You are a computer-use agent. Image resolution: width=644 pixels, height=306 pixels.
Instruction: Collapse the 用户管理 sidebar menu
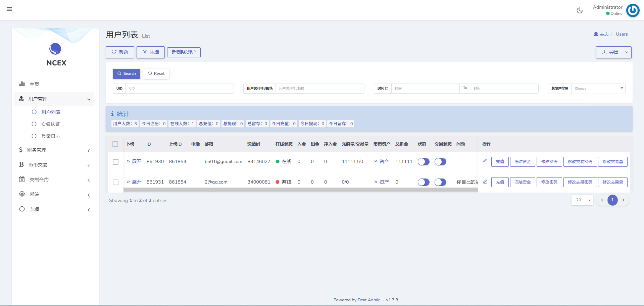coord(54,99)
